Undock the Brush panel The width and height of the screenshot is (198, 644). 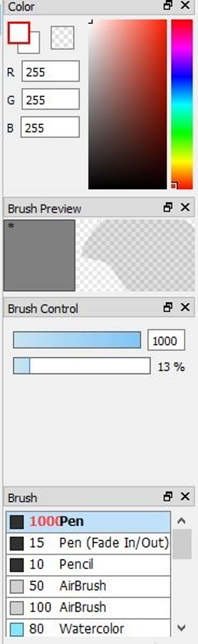(x=167, y=496)
